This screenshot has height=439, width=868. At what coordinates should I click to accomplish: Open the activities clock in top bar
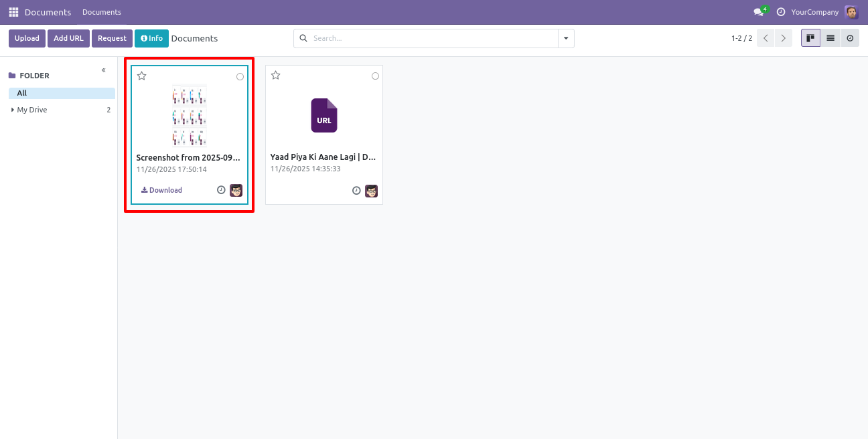coord(781,12)
